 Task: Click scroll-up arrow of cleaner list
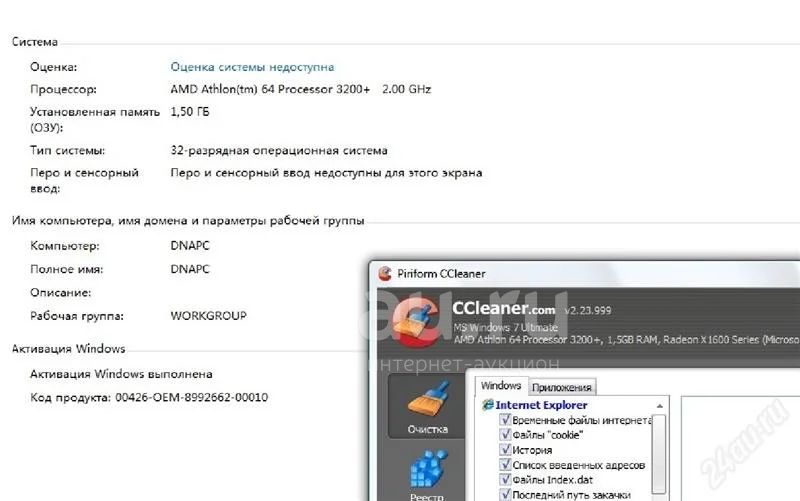pyautogui.click(x=659, y=406)
